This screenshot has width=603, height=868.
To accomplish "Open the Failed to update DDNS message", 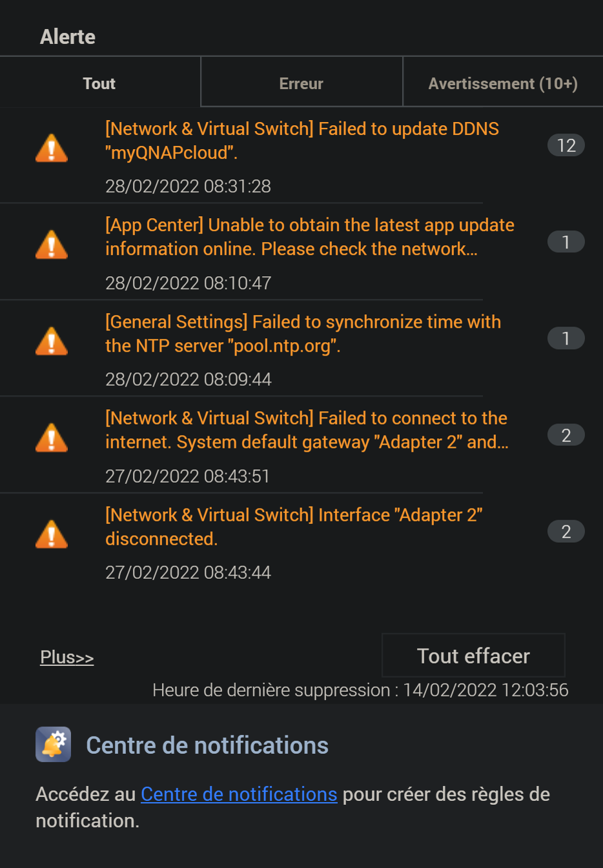I will 301,141.
